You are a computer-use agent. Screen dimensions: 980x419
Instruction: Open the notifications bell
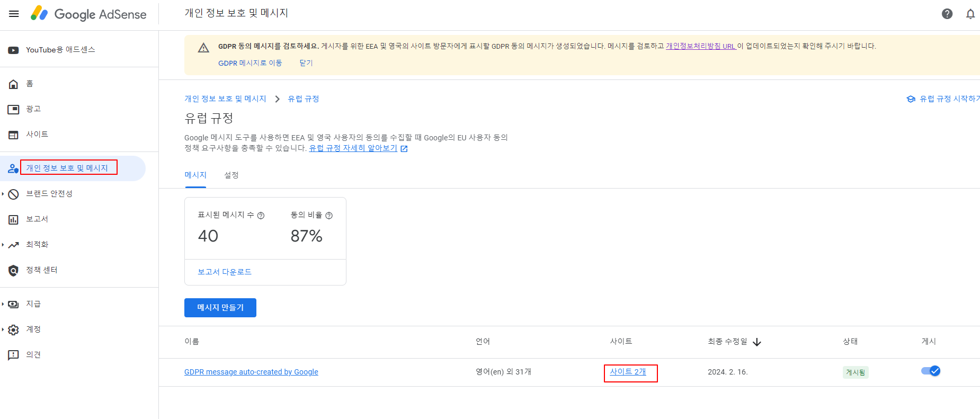point(970,14)
